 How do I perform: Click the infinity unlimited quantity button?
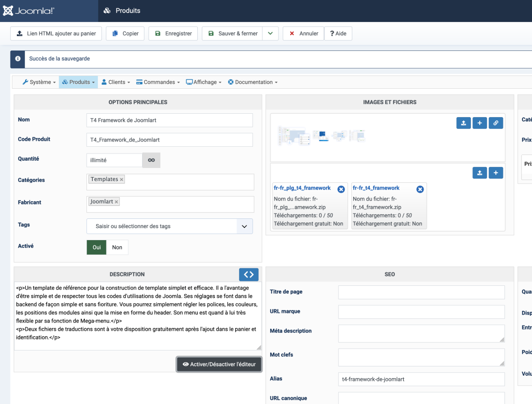coord(151,160)
